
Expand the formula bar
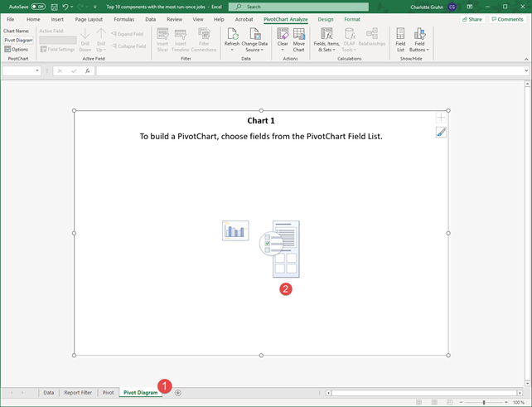526,71
